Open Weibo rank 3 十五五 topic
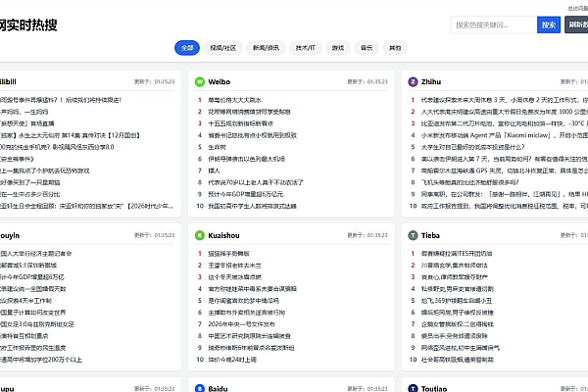588x392 pixels. pyautogui.click(x=241, y=123)
